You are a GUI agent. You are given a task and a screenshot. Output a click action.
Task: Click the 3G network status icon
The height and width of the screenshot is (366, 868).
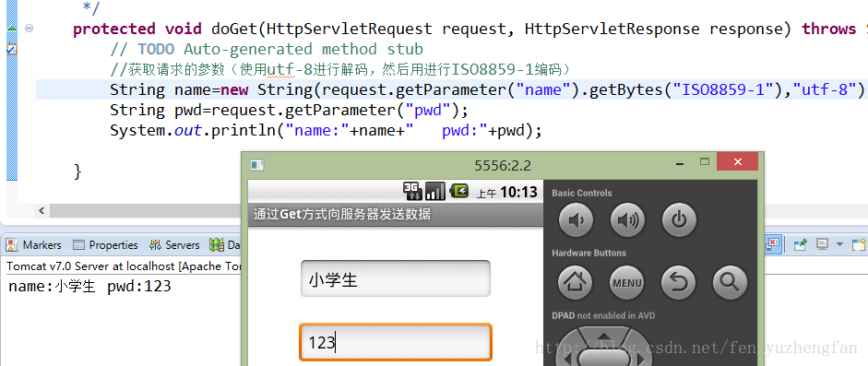(412, 191)
